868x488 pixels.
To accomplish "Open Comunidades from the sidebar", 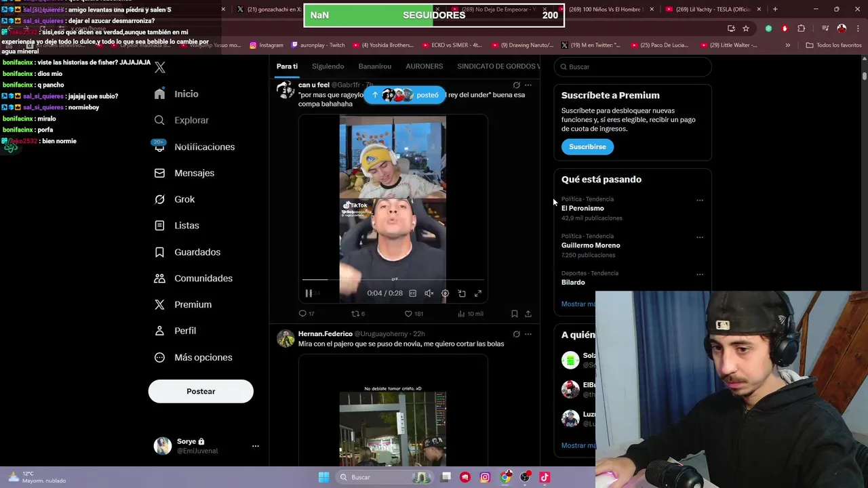I will coord(194,278).
